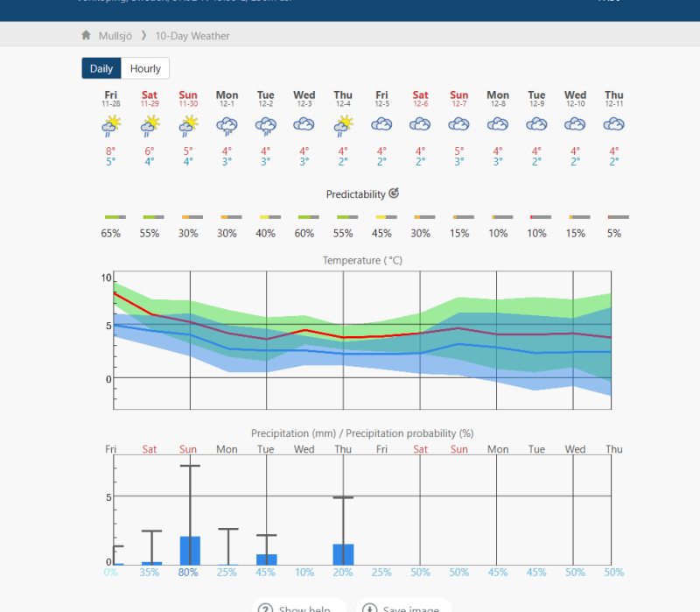Select the Fri 12-5 day header
The image size is (700, 612).
coord(381,98)
